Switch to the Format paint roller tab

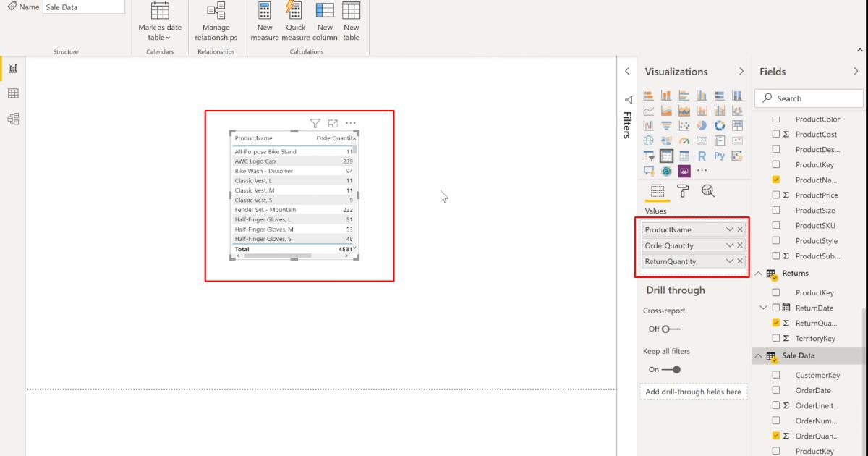pyautogui.click(x=681, y=191)
